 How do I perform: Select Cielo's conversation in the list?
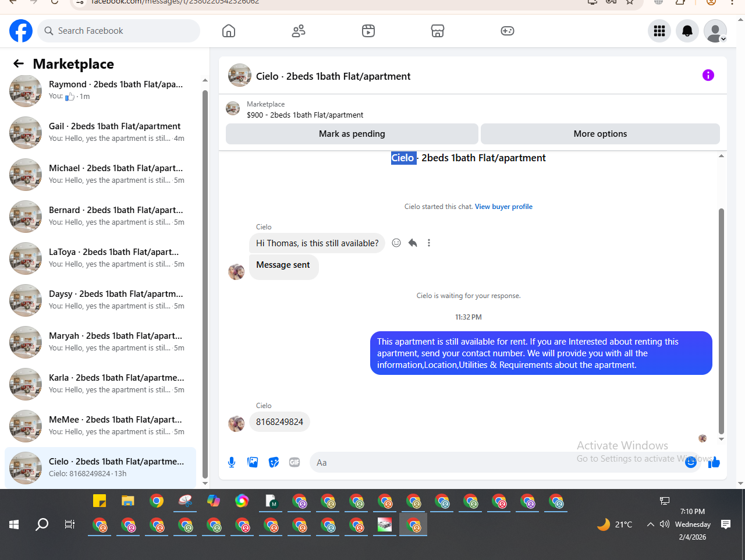point(100,467)
